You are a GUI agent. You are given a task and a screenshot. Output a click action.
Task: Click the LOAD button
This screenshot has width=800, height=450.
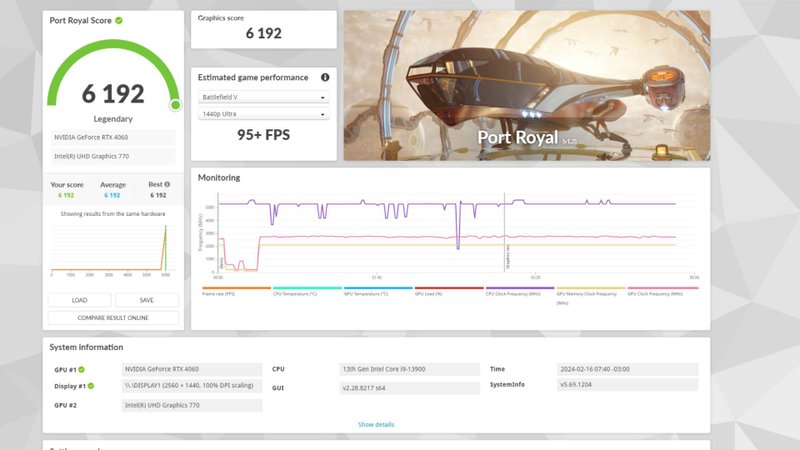(80, 300)
